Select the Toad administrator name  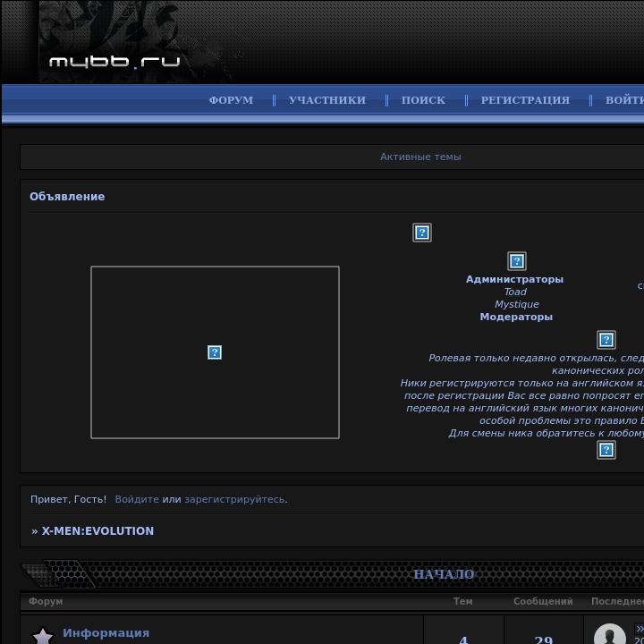pyautogui.click(x=515, y=292)
